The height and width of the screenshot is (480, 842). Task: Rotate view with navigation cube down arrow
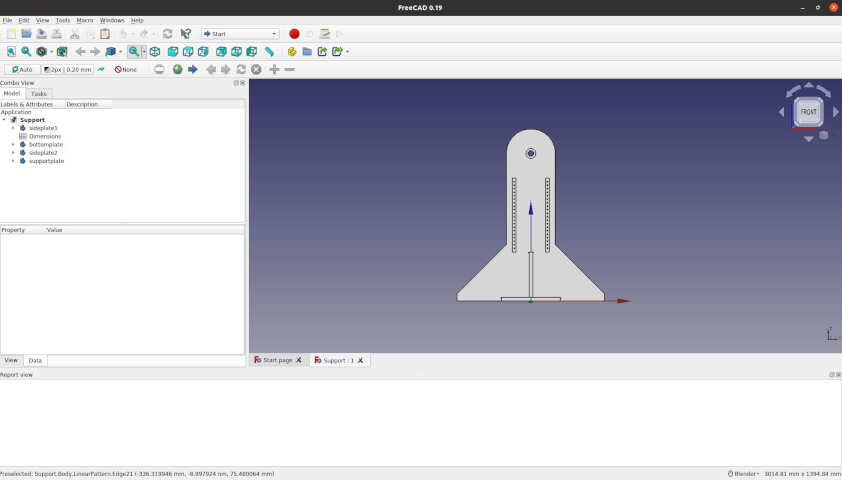(x=809, y=139)
